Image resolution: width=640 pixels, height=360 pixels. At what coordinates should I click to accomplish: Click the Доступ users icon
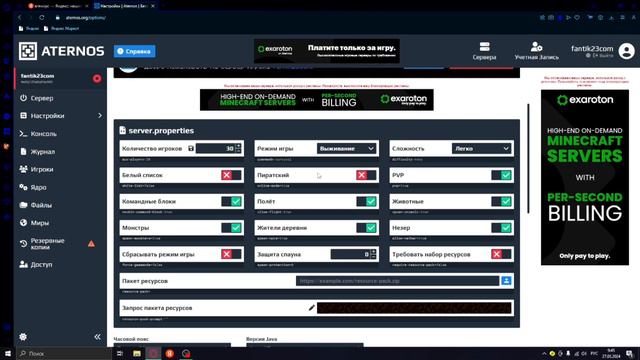coord(23,264)
